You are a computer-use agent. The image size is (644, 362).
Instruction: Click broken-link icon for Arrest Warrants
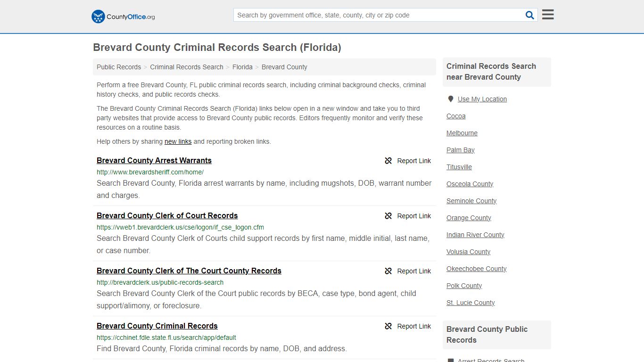click(x=388, y=161)
